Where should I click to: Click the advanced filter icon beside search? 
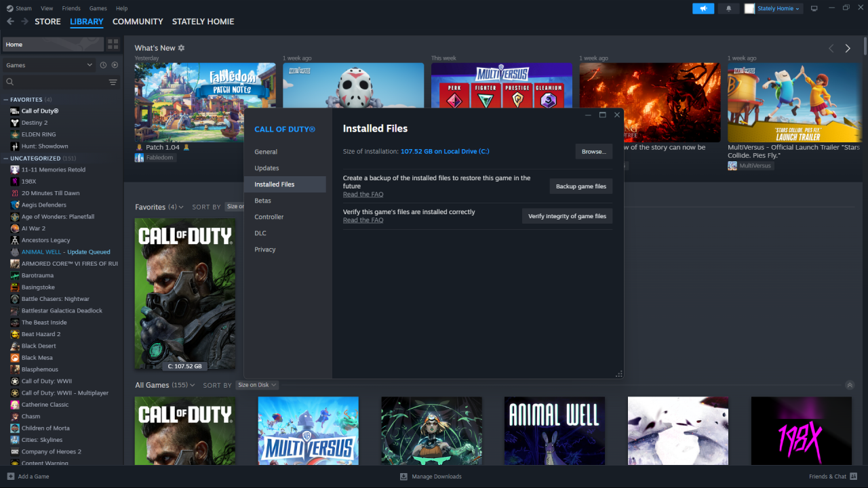(113, 82)
